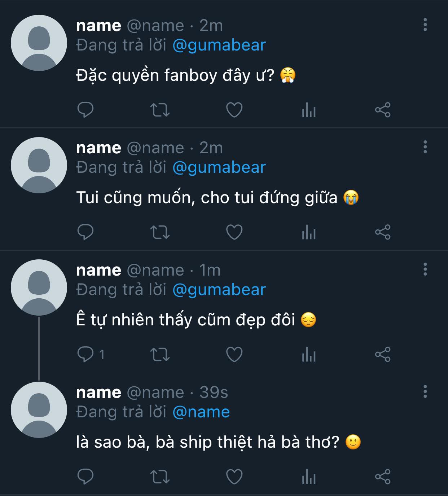This screenshot has height=496, width=448.
Task: Open more menu on "Tui cũng muốn" tweet
Action: pyautogui.click(x=425, y=147)
